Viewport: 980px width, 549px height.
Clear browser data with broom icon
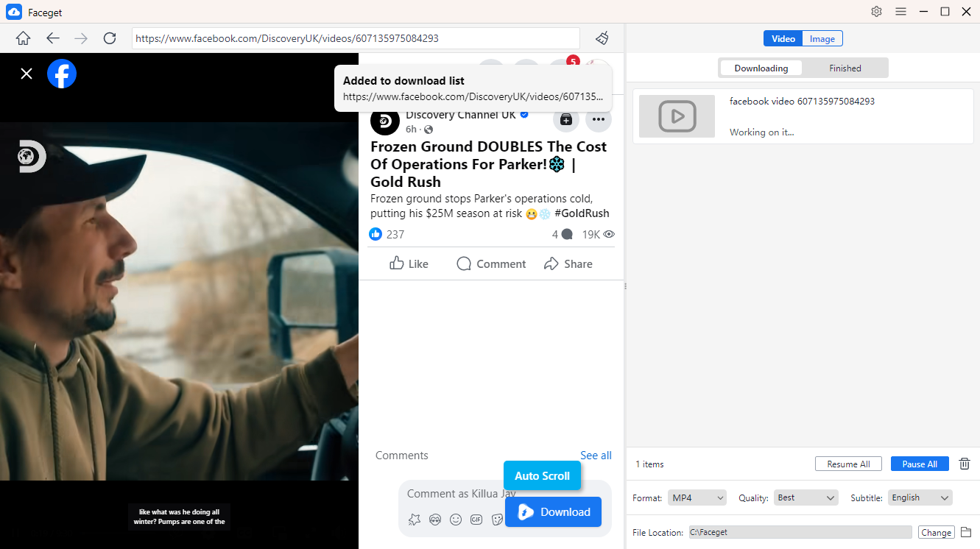(602, 38)
